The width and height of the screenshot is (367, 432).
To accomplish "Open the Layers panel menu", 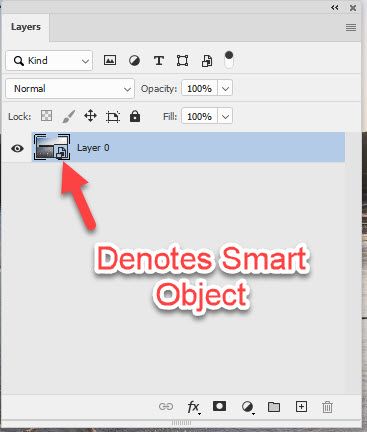I will (351, 27).
